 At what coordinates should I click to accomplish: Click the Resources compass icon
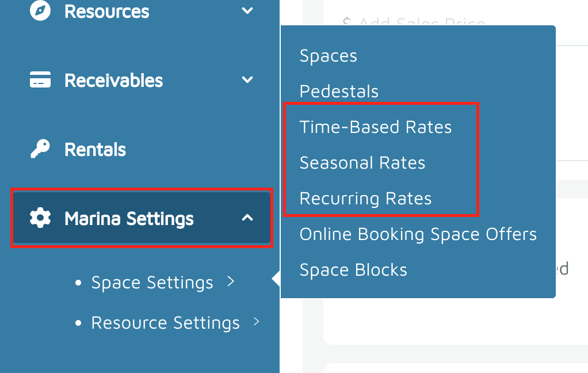click(40, 10)
